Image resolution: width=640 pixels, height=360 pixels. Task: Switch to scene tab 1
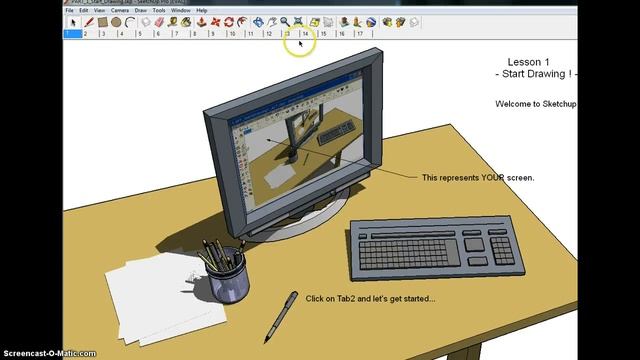pos(73,34)
